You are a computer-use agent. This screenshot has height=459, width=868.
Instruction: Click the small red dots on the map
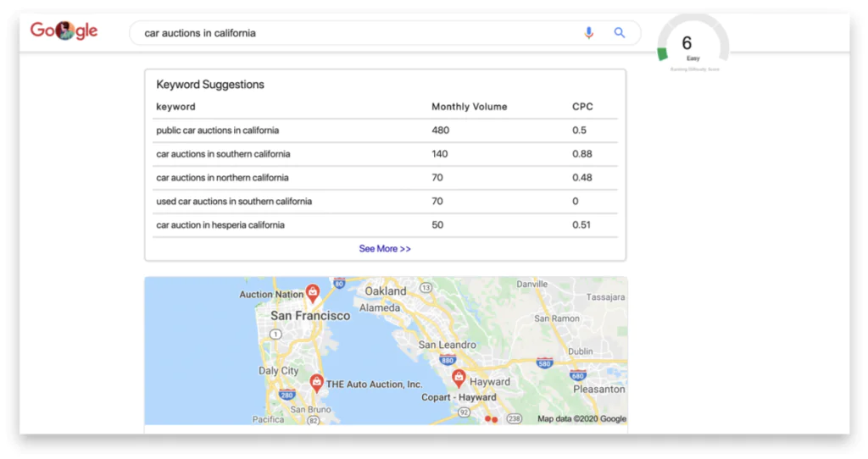(491, 418)
